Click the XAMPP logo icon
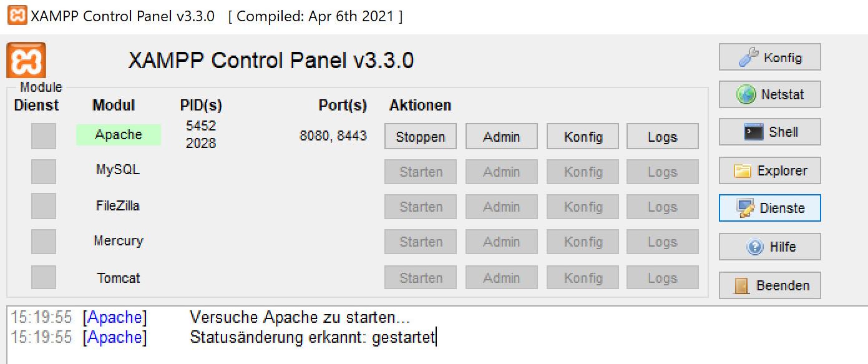This screenshot has width=868, height=364. (26, 59)
